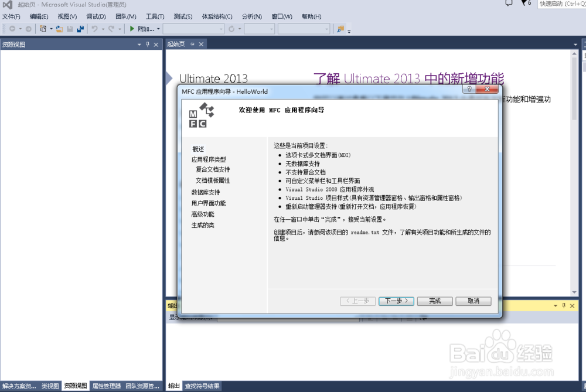586x392 pixels.
Task: Click the Quick Launch search box
Action: tap(561, 4)
